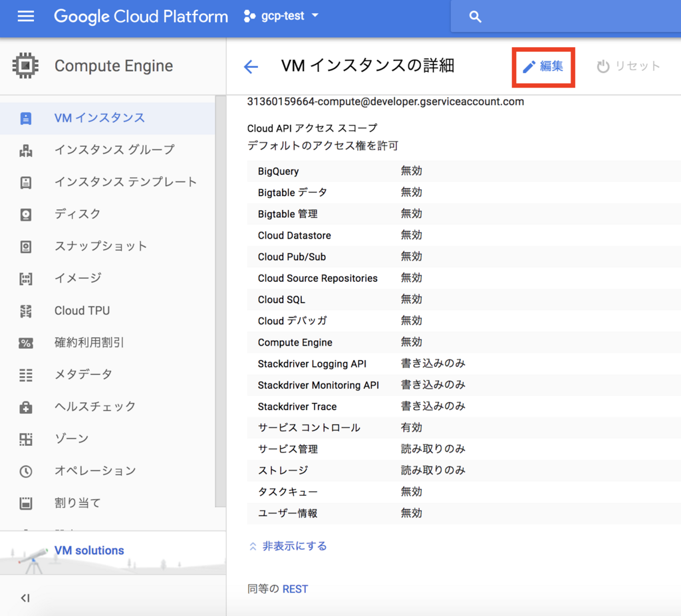
Task: Open インスタンス テンプレート menu item
Action: click(107, 182)
